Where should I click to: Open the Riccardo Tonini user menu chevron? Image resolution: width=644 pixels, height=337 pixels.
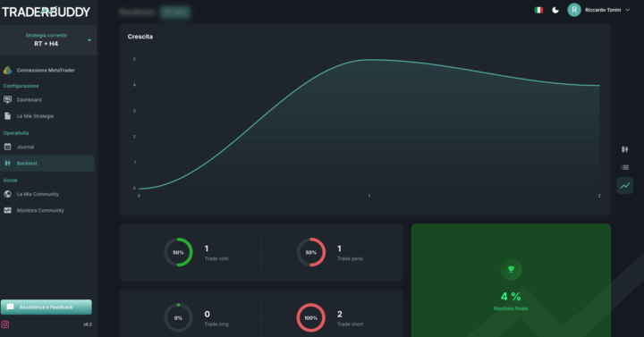[628, 10]
